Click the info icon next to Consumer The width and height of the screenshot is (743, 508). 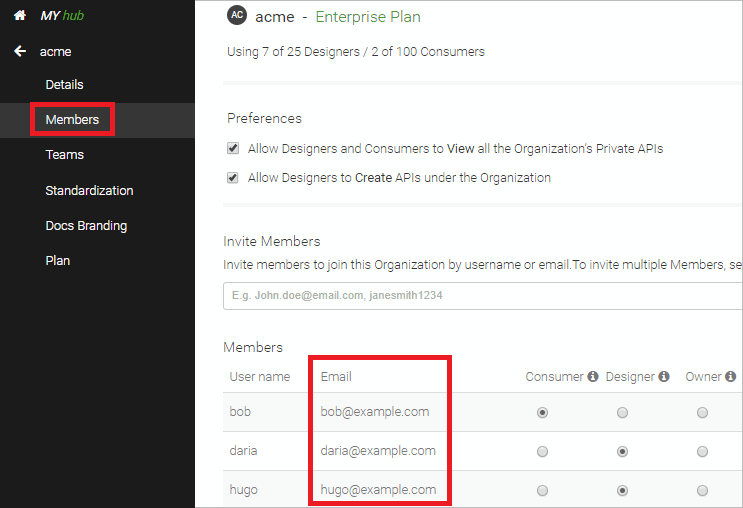tap(593, 377)
